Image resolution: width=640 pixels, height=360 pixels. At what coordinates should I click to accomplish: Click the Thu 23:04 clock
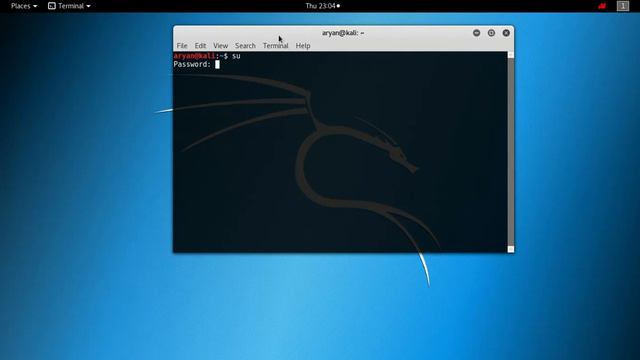pos(322,6)
